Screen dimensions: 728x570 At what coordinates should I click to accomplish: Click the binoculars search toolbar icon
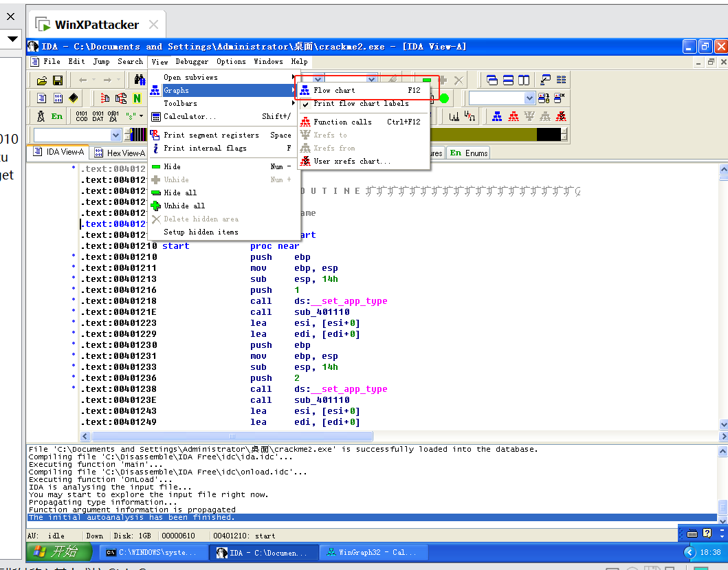[140, 80]
